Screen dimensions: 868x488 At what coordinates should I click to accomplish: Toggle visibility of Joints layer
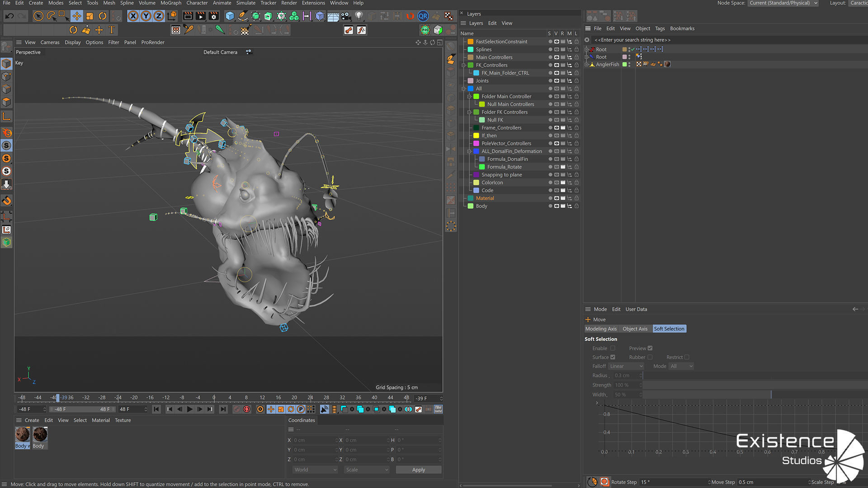[557, 81]
